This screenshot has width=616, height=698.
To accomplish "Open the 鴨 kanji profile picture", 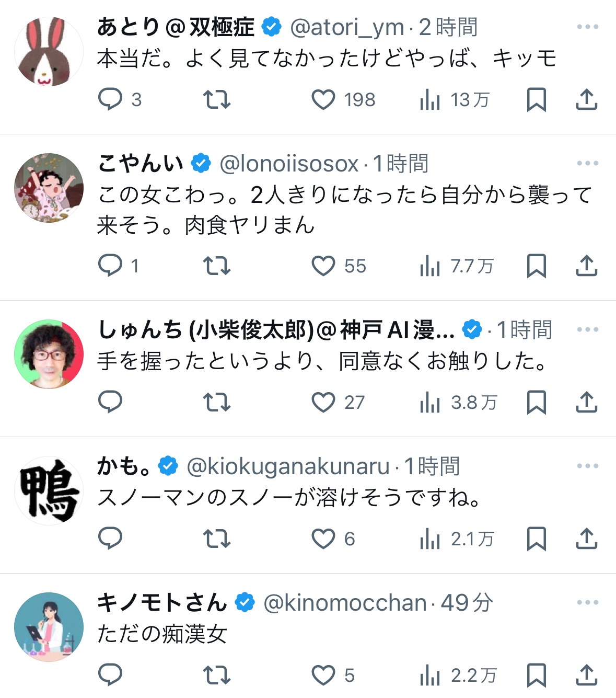I will (x=49, y=490).
